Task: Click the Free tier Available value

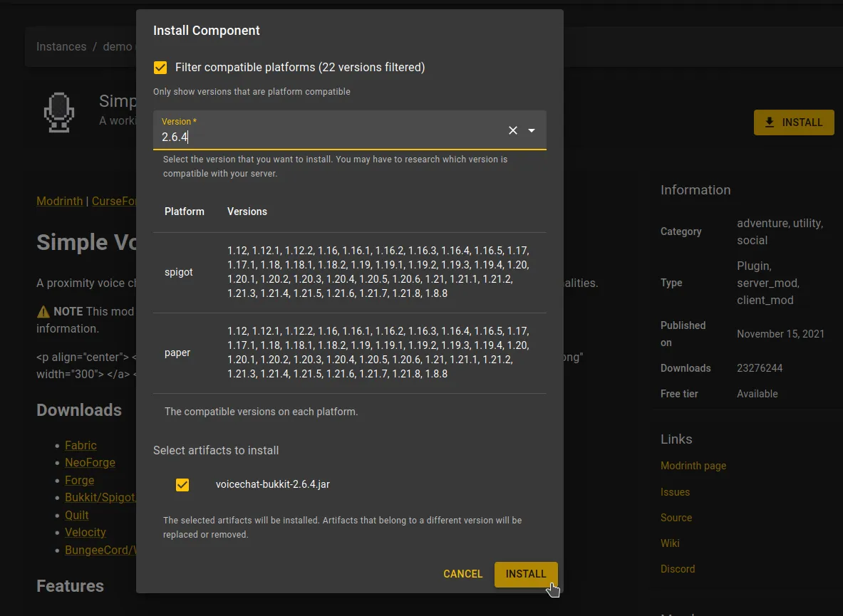Action: click(x=757, y=394)
